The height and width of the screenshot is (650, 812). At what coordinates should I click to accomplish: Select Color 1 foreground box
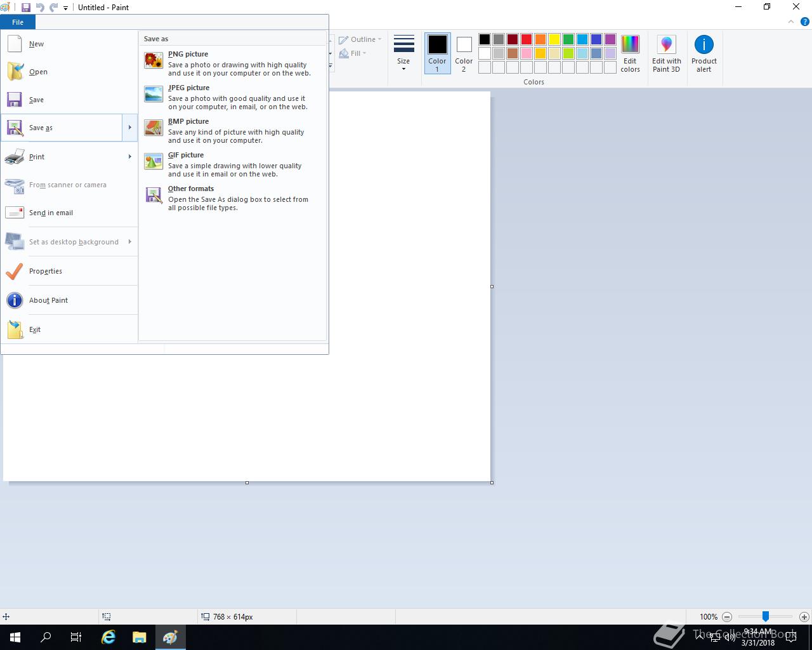tap(437, 53)
